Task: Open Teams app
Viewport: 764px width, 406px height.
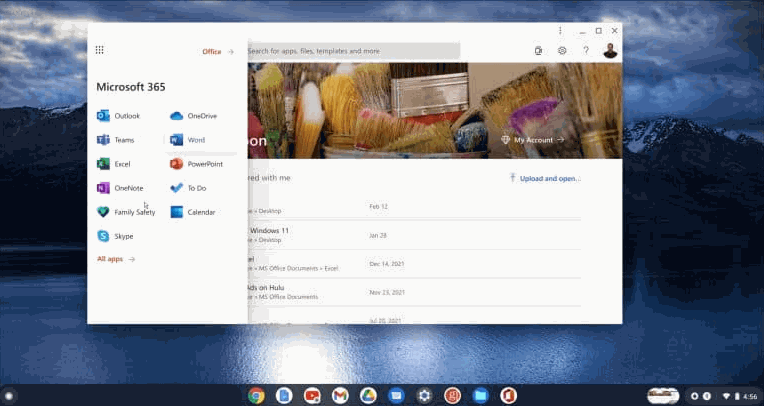Action: [x=115, y=140]
